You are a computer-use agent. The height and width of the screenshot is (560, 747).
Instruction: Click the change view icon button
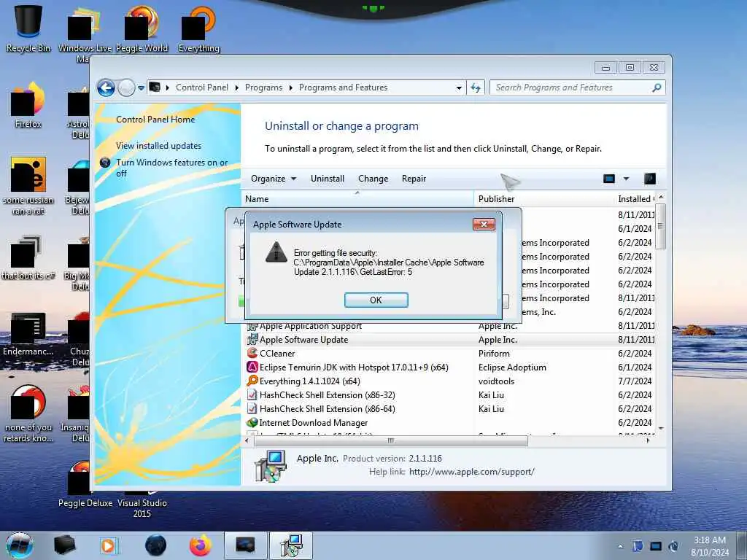click(609, 179)
